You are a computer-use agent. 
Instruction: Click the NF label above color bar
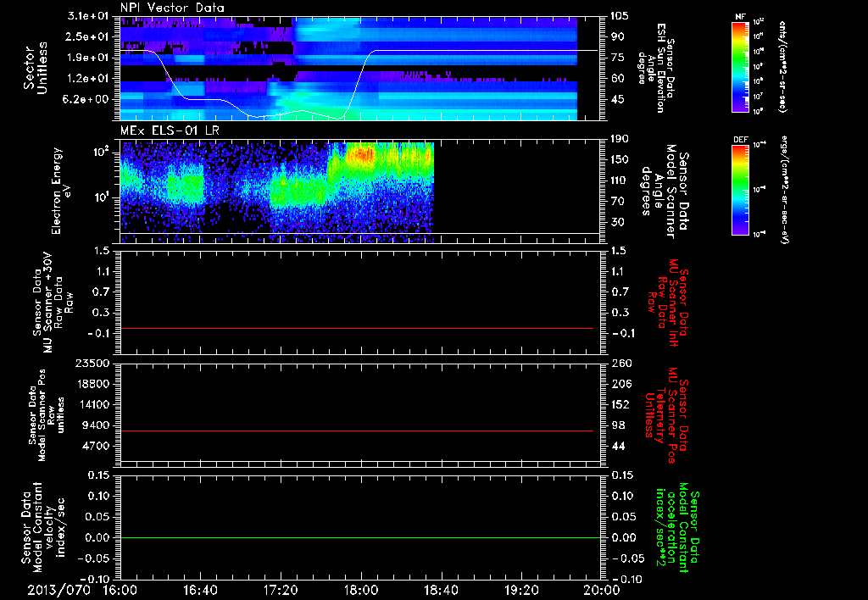(740, 17)
